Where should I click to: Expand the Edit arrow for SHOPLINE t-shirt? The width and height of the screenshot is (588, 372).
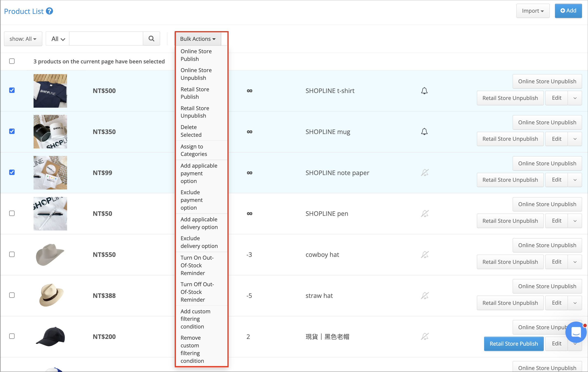click(x=575, y=98)
